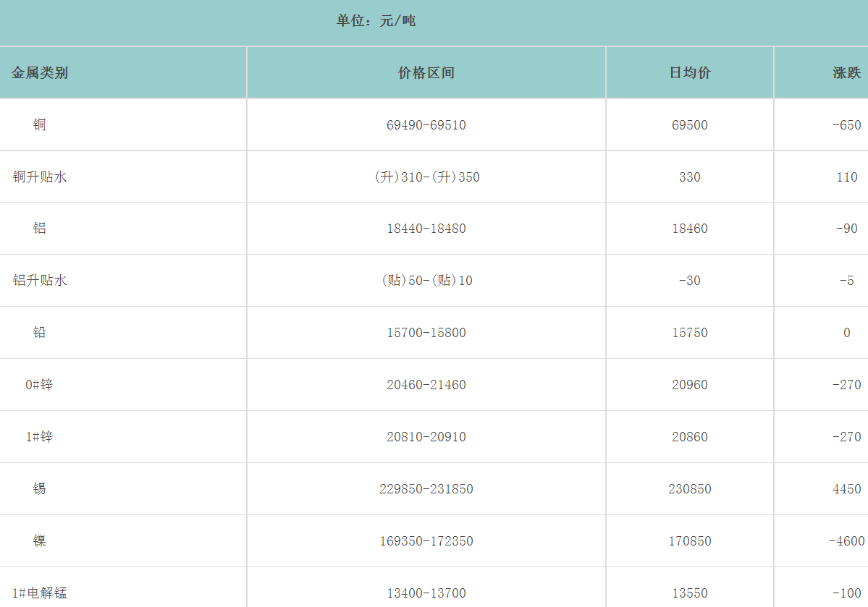The image size is (868, 607).
Task: Click the 1#电解锰 row label
Action: point(40,593)
